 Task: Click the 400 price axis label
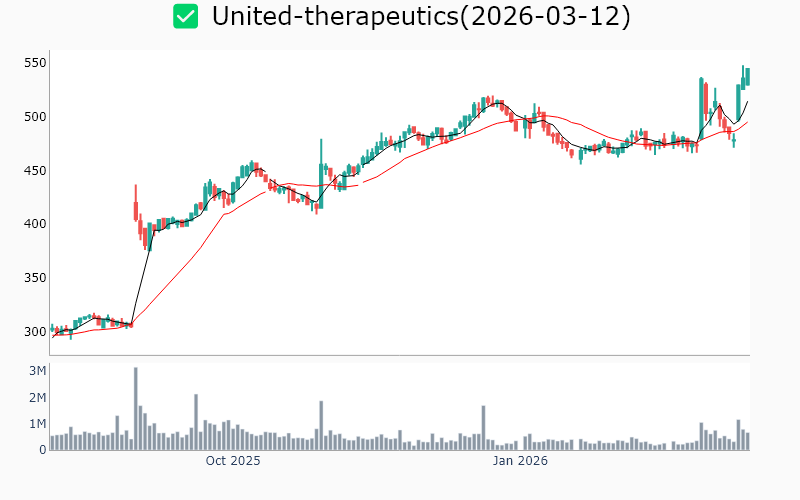(36, 224)
